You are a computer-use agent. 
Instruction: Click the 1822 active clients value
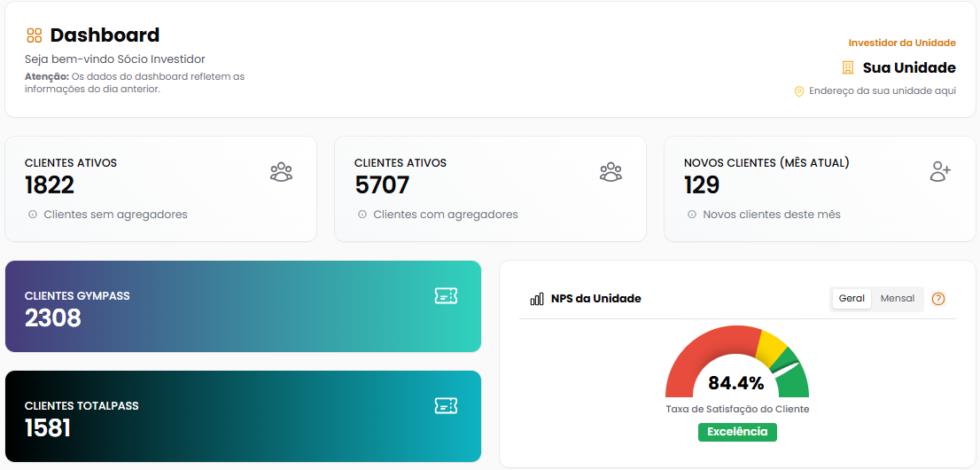(50, 185)
